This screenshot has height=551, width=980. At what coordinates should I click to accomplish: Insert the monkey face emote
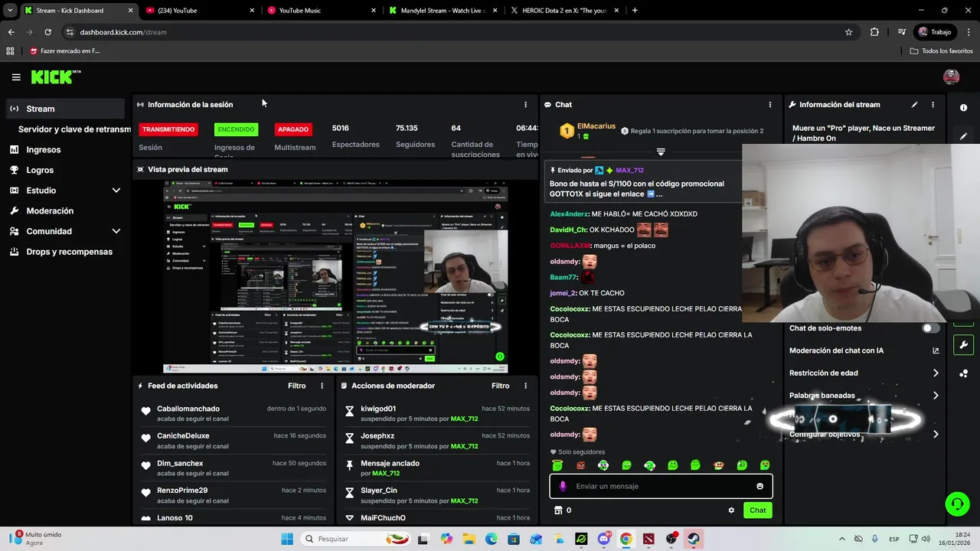(x=718, y=465)
